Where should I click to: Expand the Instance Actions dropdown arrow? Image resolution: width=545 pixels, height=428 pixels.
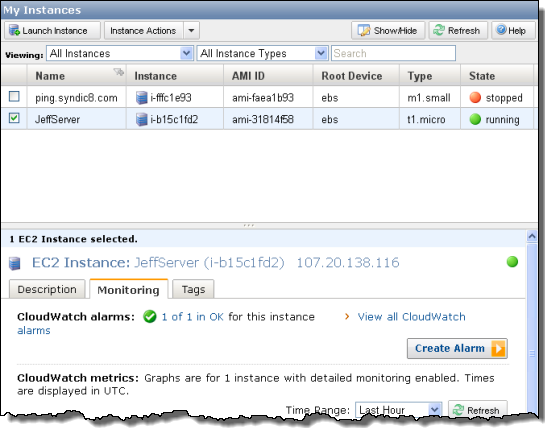tap(191, 31)
